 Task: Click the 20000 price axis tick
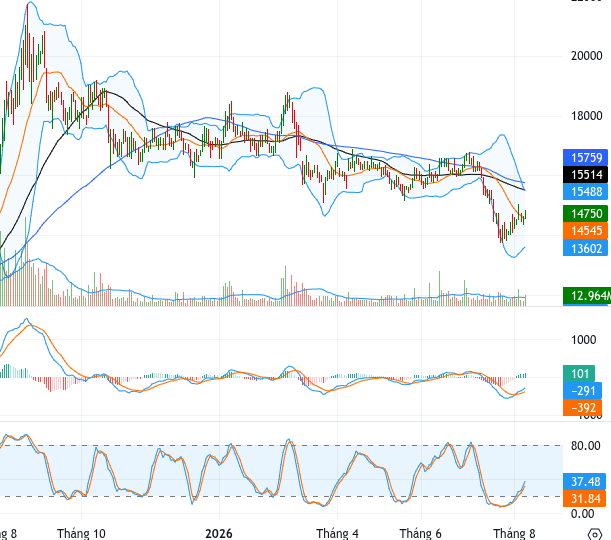pyautogui.click(x=586, y=56)
